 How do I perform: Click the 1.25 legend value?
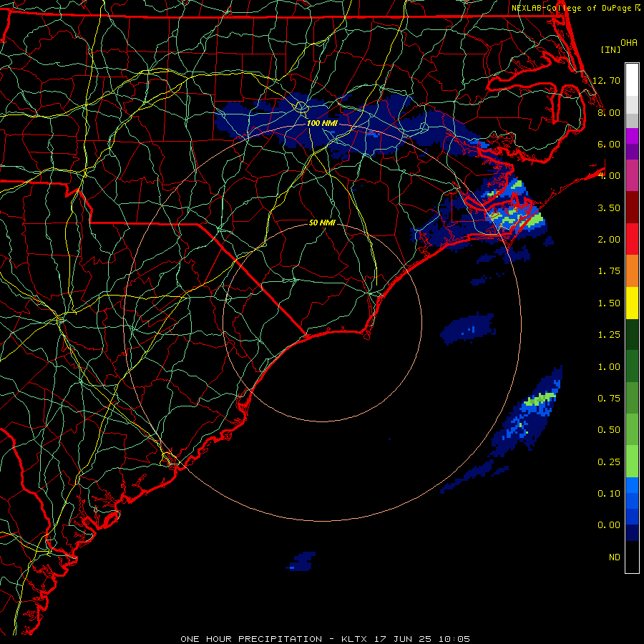coord(609,335)
